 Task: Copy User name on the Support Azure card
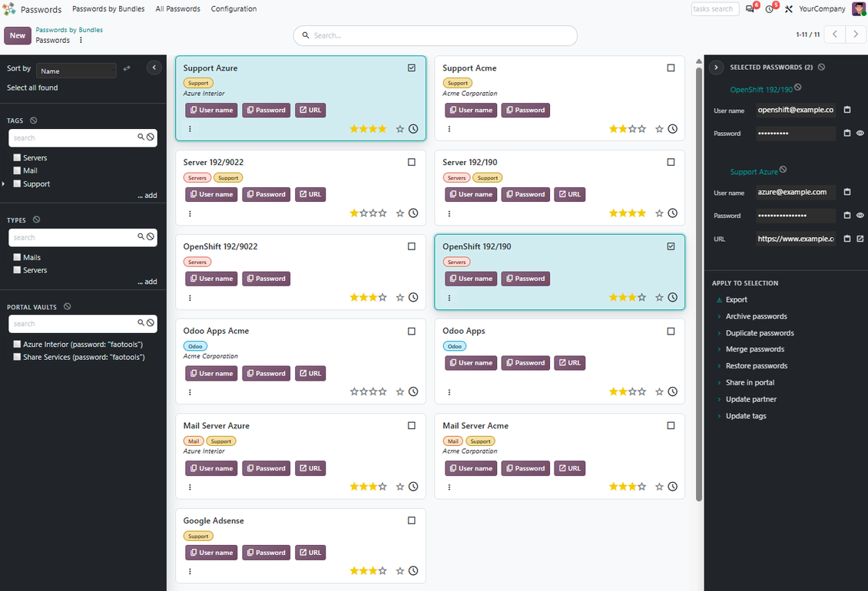coord(211,110)
